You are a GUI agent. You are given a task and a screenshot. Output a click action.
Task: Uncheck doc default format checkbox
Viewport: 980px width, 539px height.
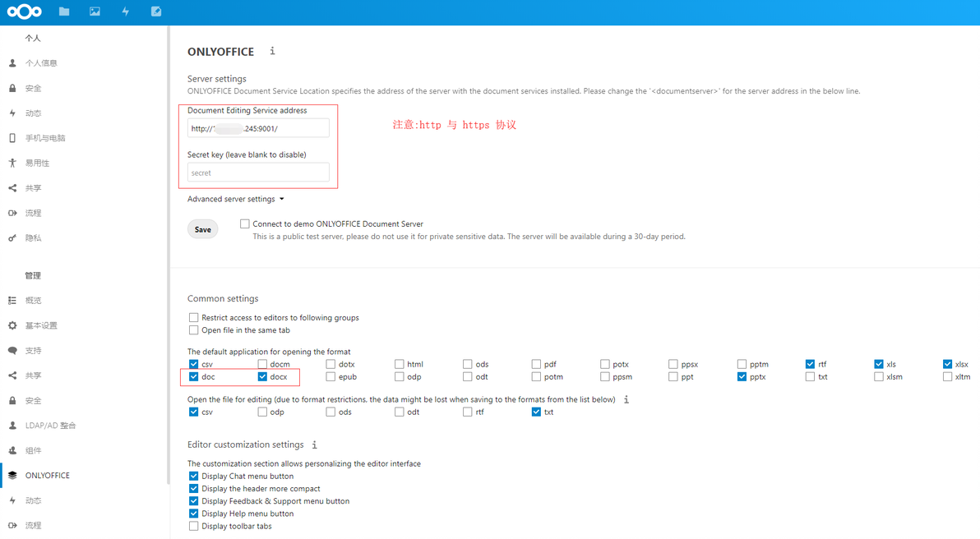[194, 376]
